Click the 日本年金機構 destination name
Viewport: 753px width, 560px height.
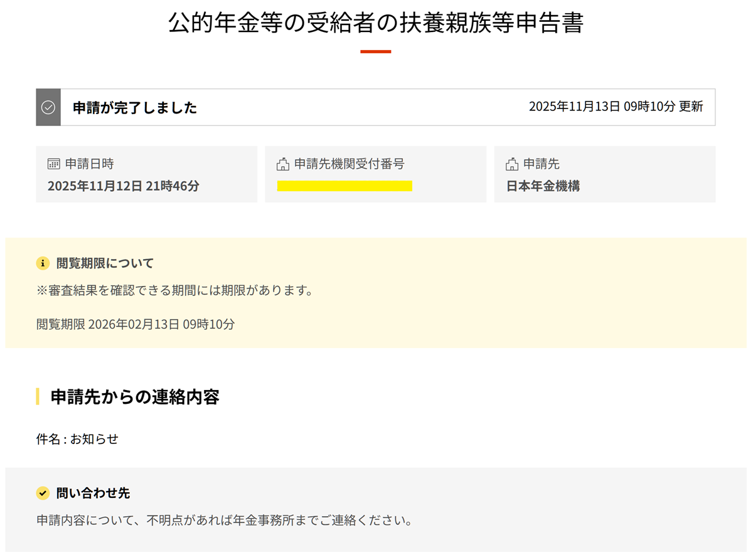pyautogui.click(x=543, y=186)
